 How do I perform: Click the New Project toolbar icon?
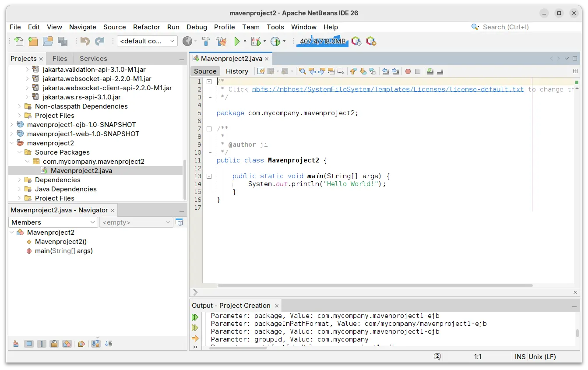(33, 42)
